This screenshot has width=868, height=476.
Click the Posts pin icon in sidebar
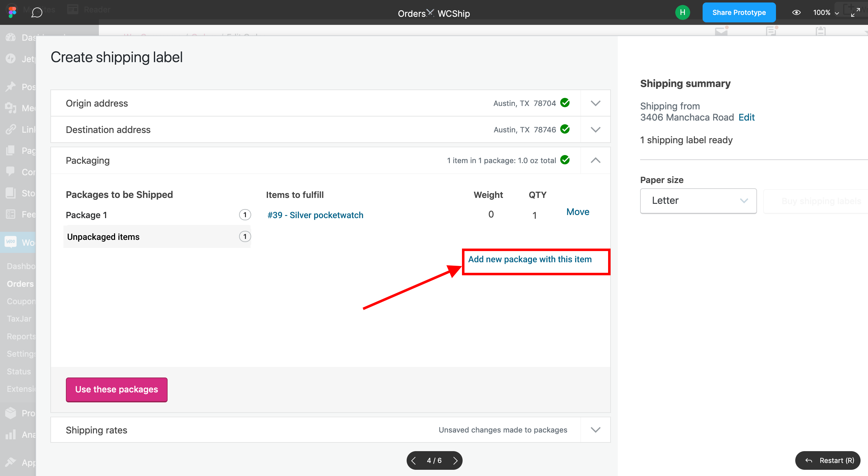[x=11, y=87]
